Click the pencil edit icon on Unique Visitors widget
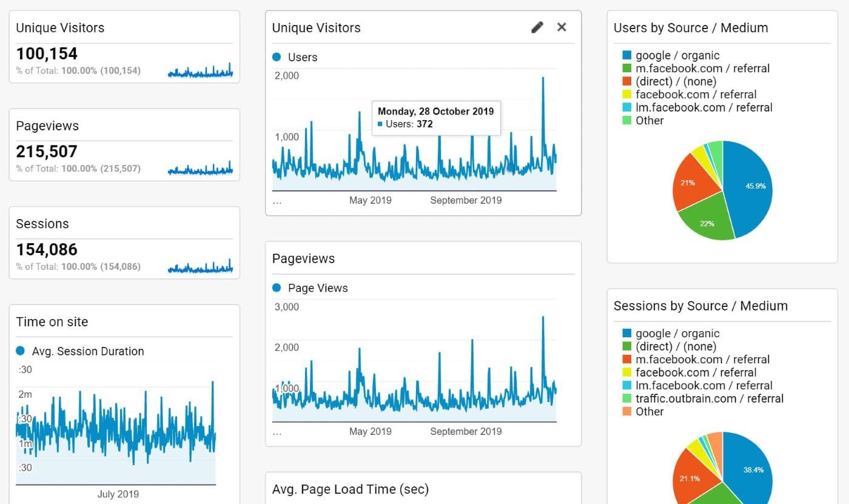Image resolution: width=849 pixels, height=504 pixels. (x=537, y=27)
